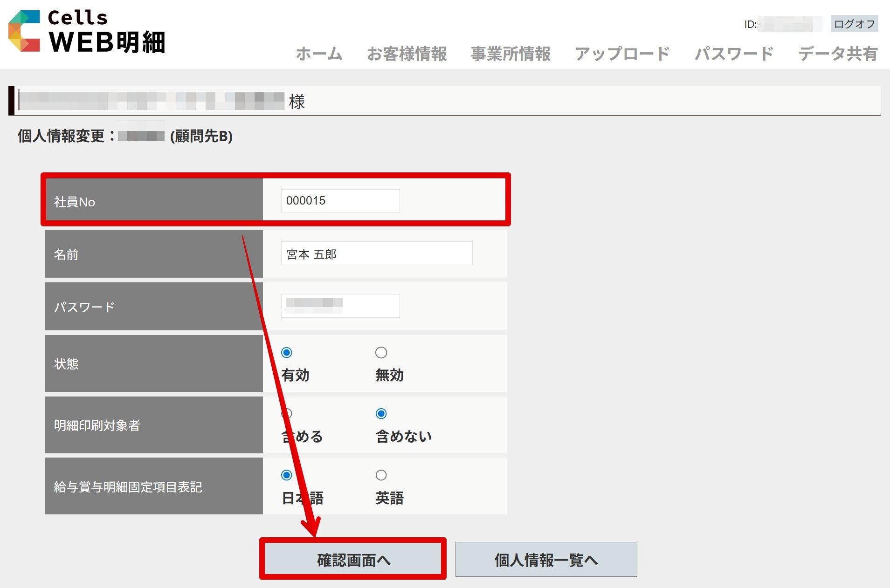This screenshot has width=890, height=588.
Task: Open the パスワード menu item
Action: (734, 54)
